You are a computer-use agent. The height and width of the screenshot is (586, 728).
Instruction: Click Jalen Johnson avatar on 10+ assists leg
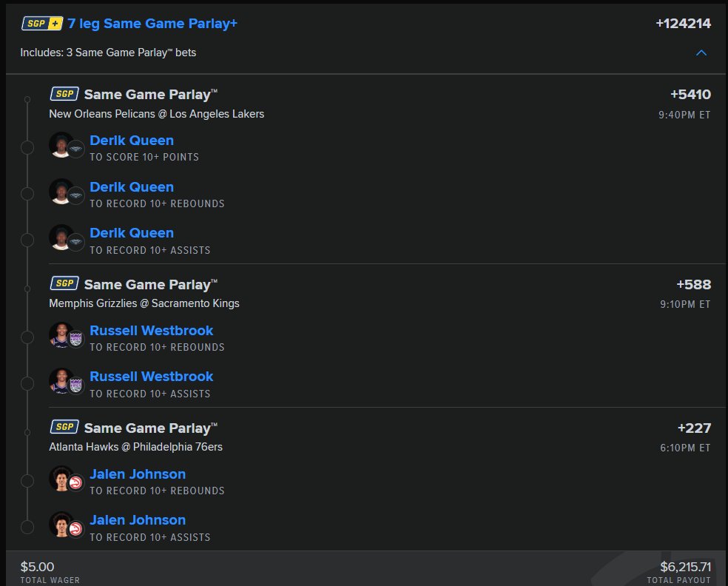tap(61, 525)
